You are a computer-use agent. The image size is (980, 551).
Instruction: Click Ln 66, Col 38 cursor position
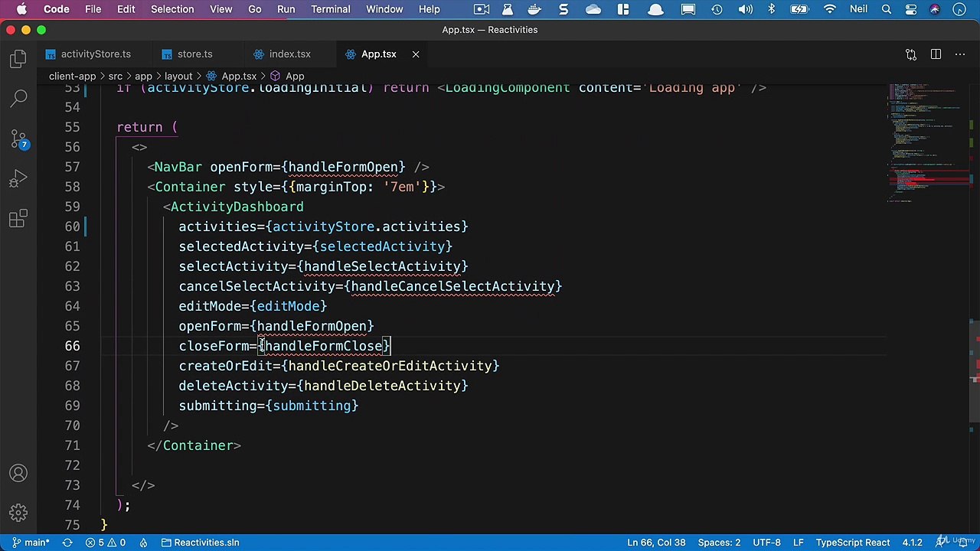pos(656,543)
